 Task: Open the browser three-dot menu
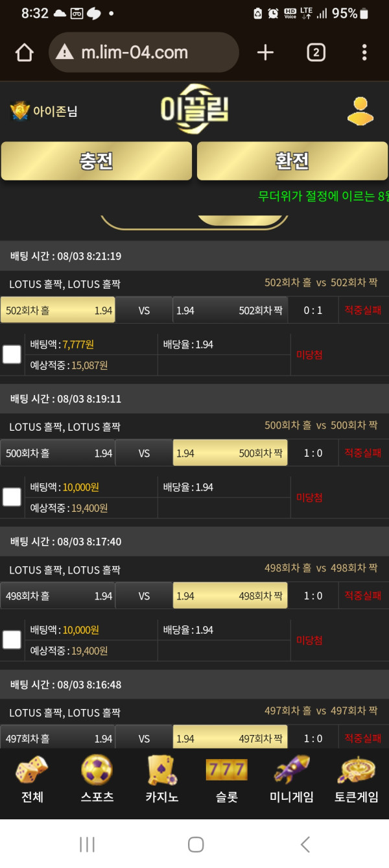(x=364, y=53)
